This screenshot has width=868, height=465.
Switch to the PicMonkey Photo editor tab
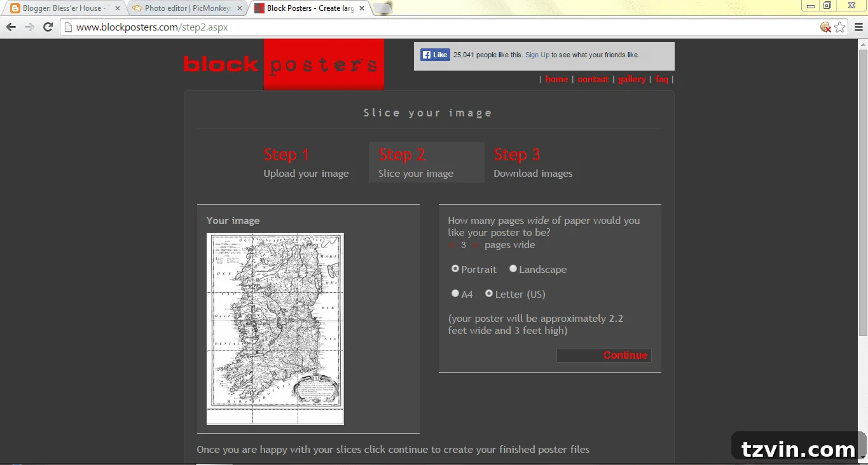coord(188,8)
